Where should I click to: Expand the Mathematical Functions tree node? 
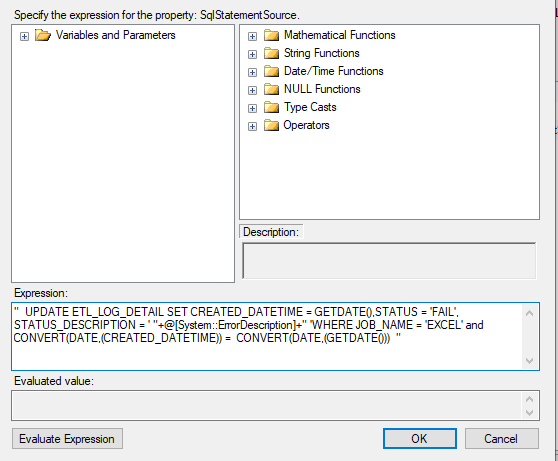coord(252,36)
